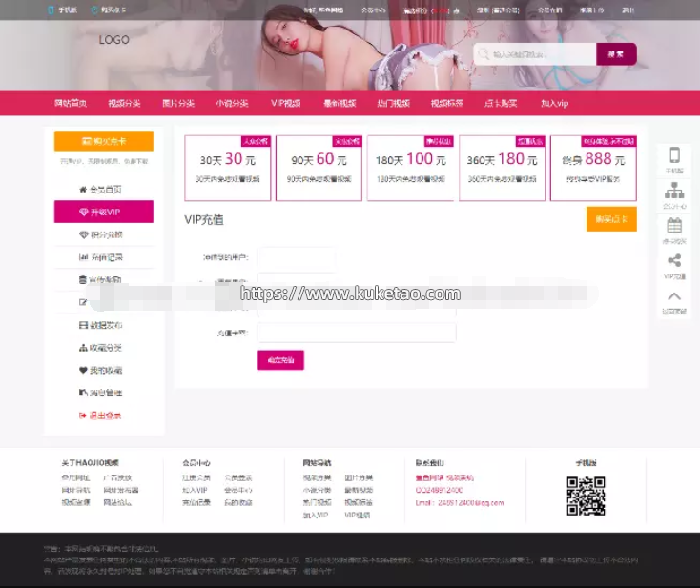Click the rightmost logout link in top bar
700x588 pixels.
(x=628, y=10)
